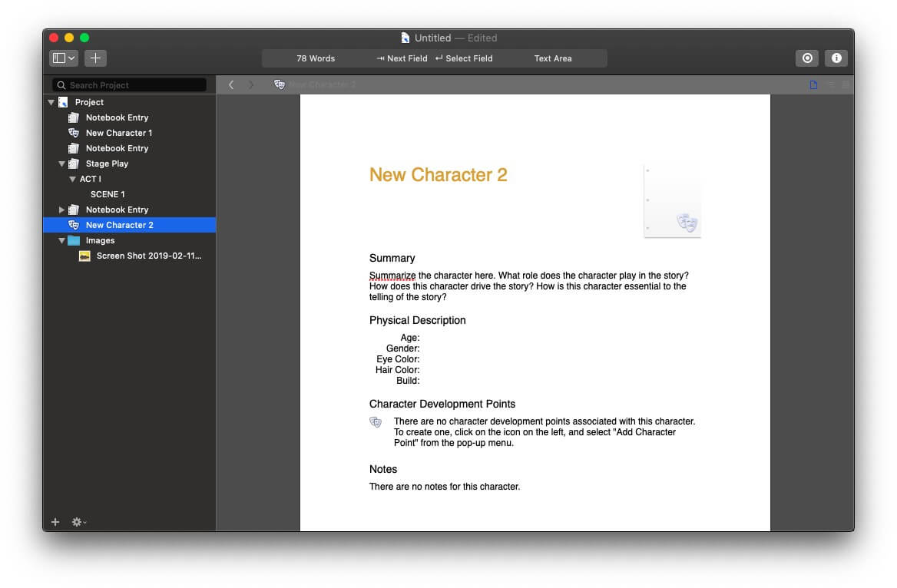Click the Age: field
The image size is (897, 588).
click(409, 338)
